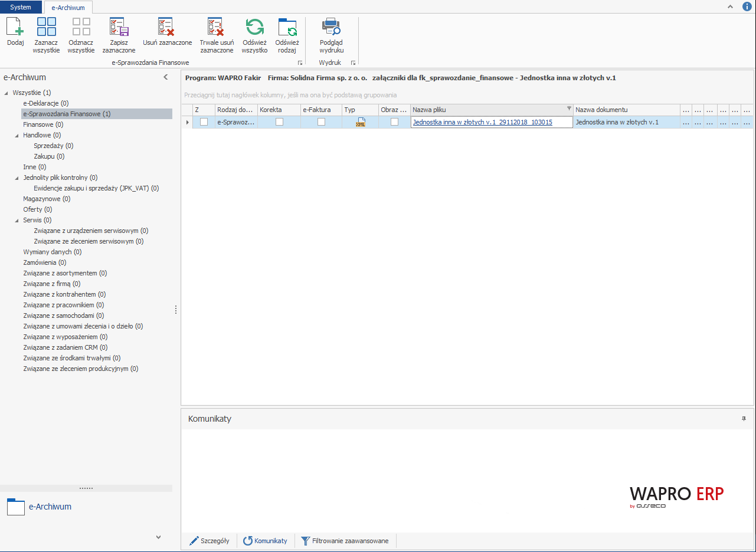This screenshot has width=756, height=552.
Task: Sort by e-Faktura column header
Action: click(x=321, y=110)
